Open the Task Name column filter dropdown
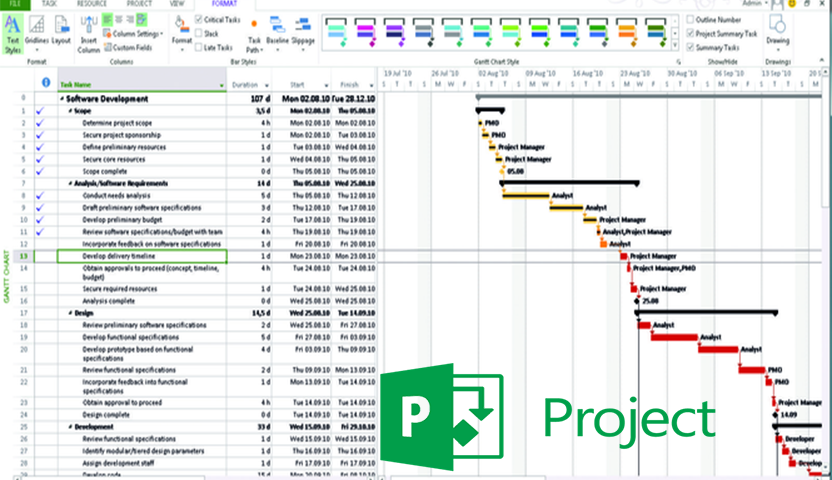 point(221,85)
